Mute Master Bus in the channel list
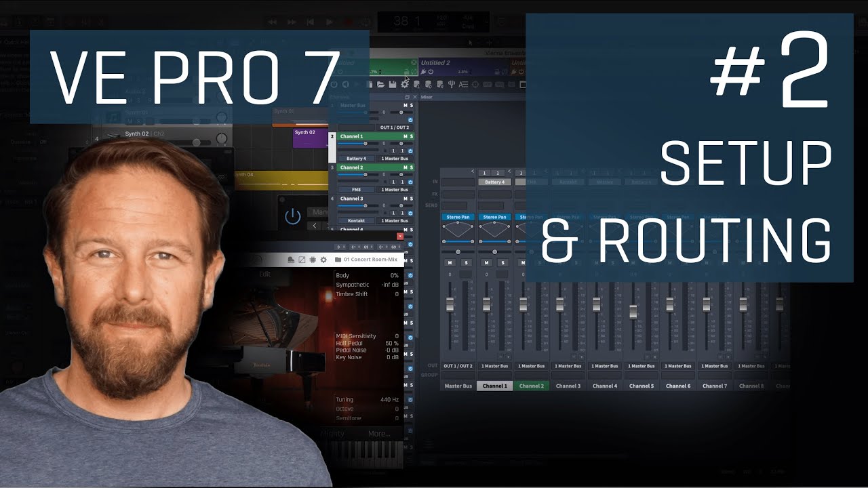Viewport: 868px width, 488px height. (406, 106)
